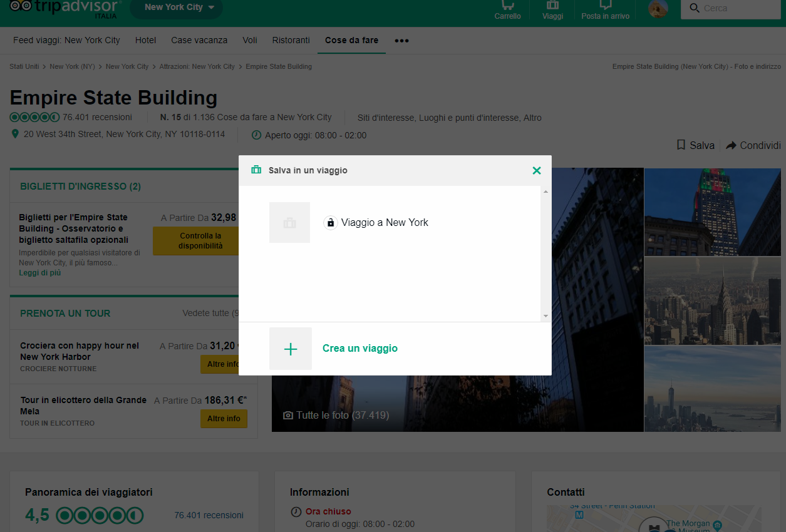Click Leggi di più under the ticket description
786x532 pixels.
pos(40,273)
